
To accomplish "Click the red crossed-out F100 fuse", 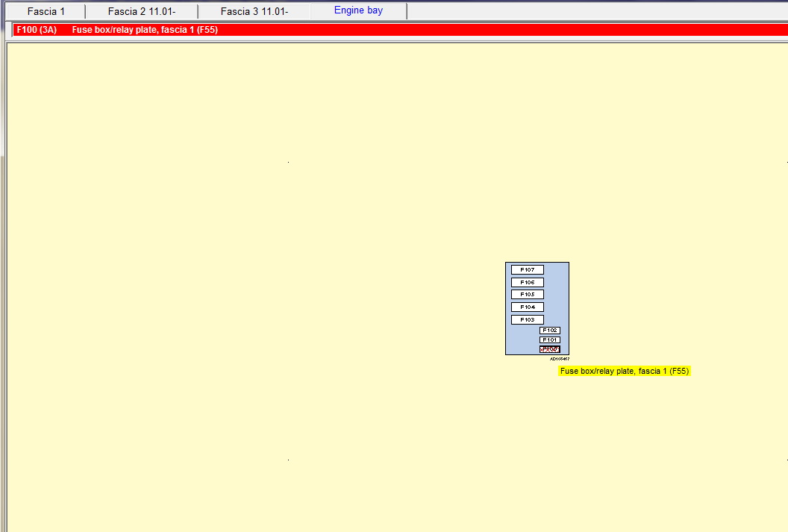I will [550, 349].
